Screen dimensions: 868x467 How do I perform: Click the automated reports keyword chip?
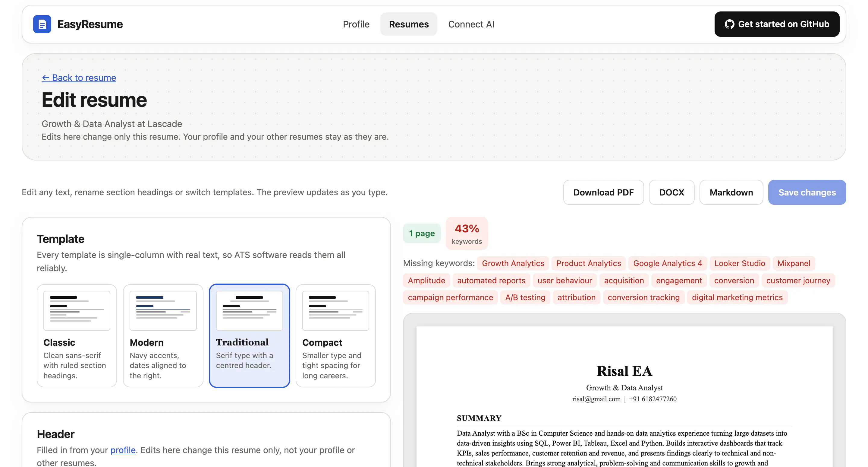(491, 280)
